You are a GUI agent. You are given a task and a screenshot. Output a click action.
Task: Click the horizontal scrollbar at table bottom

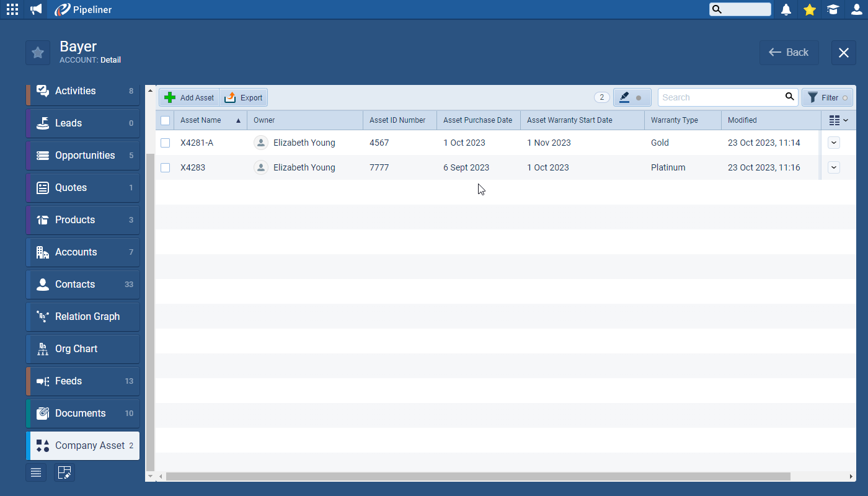477,476
